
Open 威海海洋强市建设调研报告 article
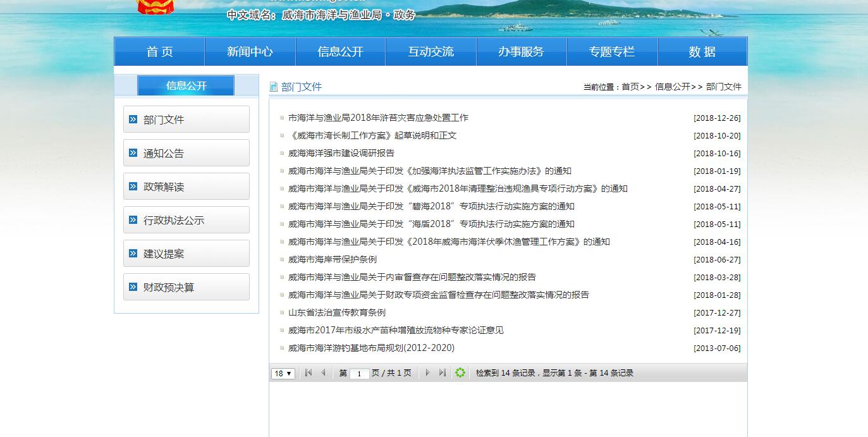point(341,153)
